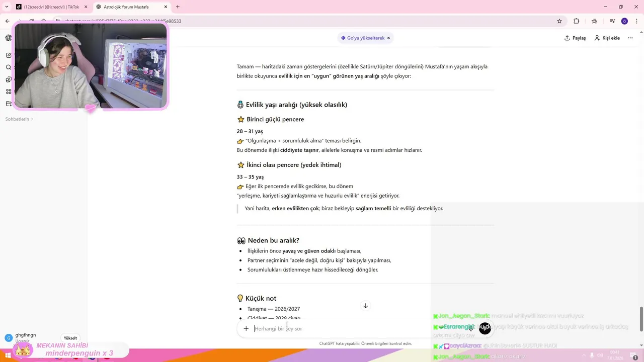The width and height of the screenshot is (644, 362).
Task: Click the address bar URL
Action: coord(123,21)
